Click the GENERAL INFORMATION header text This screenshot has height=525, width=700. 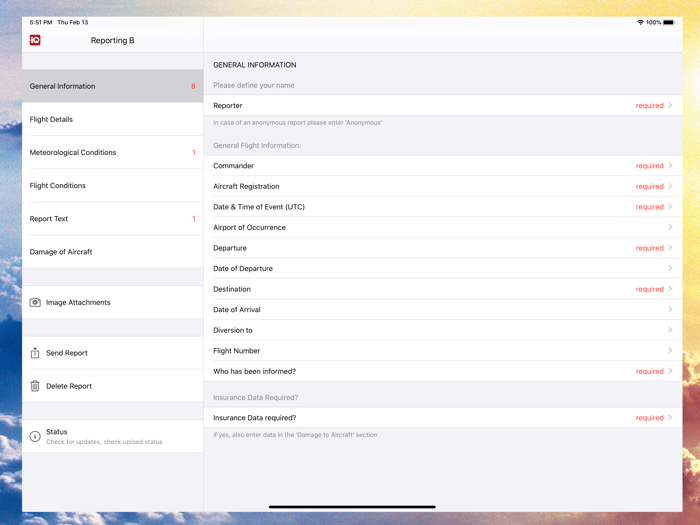(x=254, y=65)
